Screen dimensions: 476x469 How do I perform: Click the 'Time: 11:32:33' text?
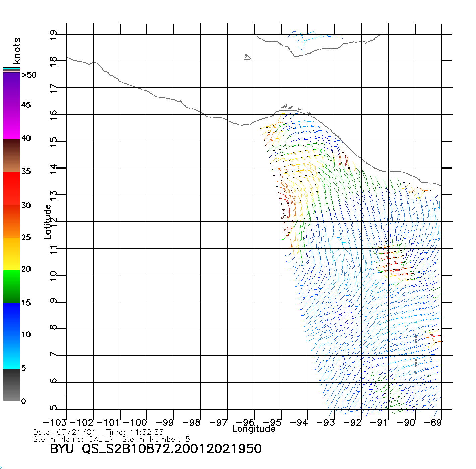pos(135,432)
